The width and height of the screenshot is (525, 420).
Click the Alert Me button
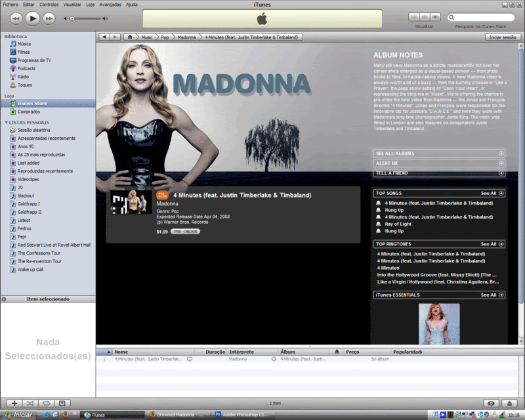[439, 163]
